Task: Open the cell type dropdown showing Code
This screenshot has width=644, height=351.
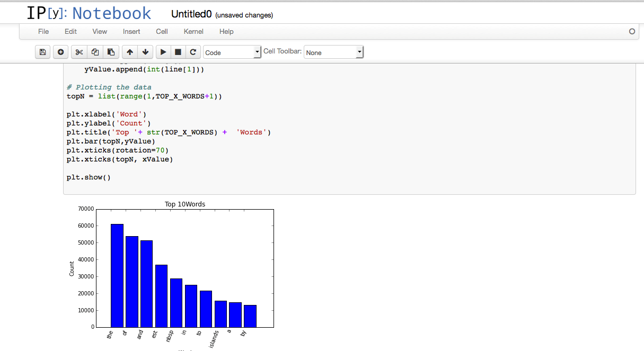Action: click(x=232, y=52)
